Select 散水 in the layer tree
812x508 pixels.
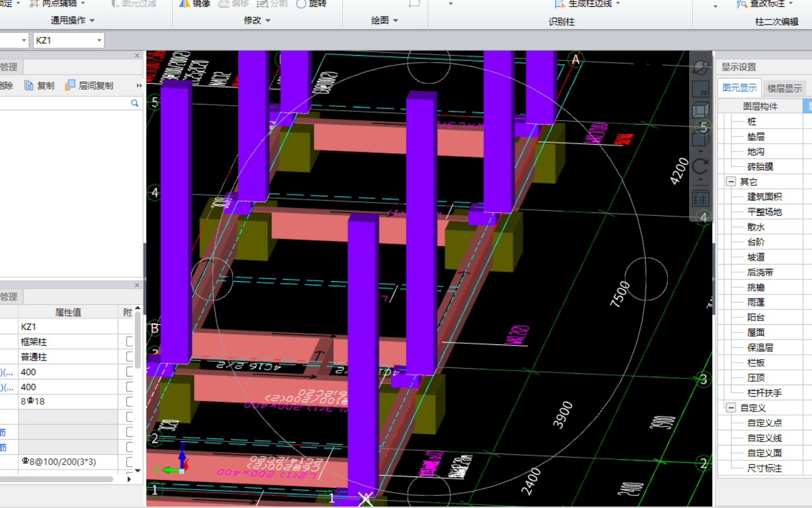[756, 227]
